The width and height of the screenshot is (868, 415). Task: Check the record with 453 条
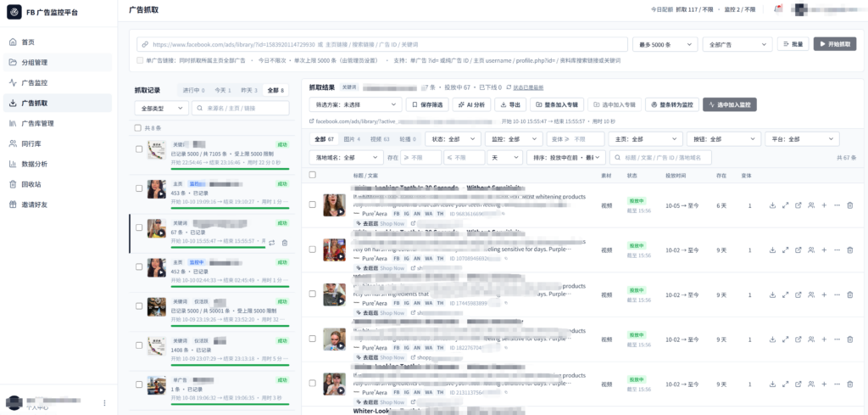[x=139, y=188]
